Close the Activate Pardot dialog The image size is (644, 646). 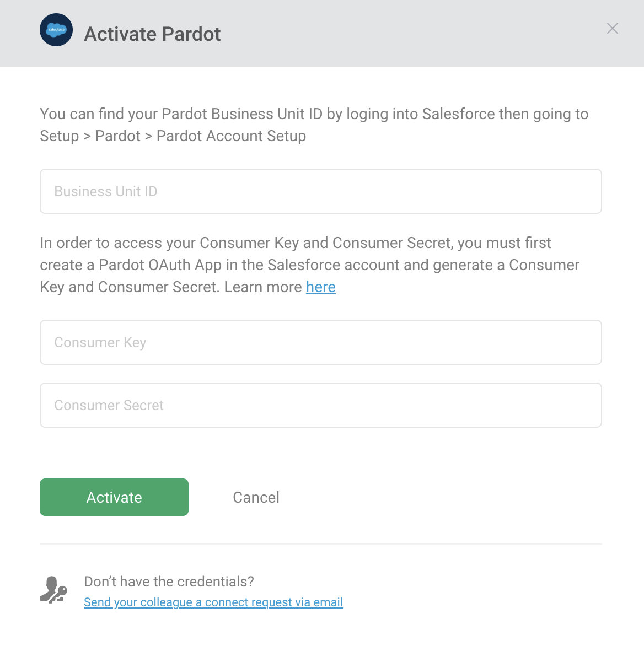[x=612, y=29]
